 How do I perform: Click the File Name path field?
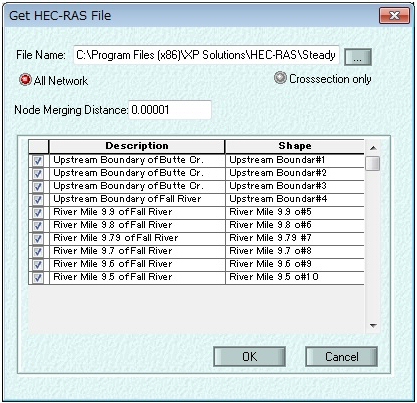[206, 55]
